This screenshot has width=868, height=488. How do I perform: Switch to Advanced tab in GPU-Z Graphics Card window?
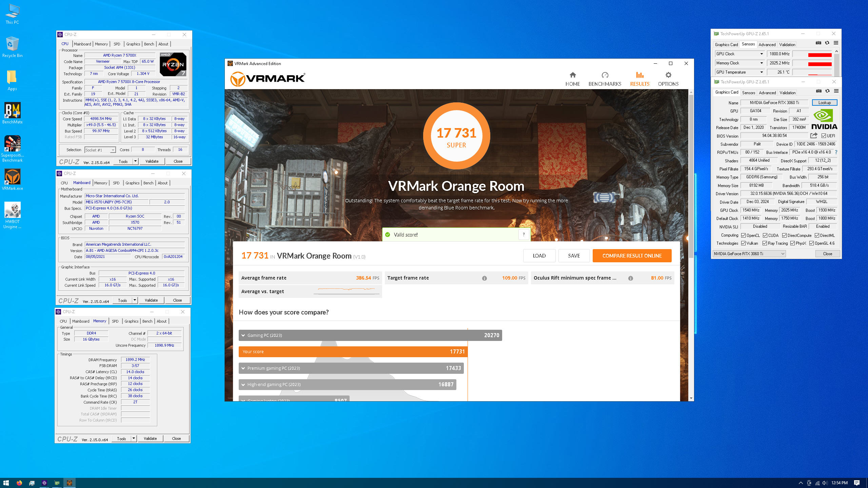tap(767, 93)
